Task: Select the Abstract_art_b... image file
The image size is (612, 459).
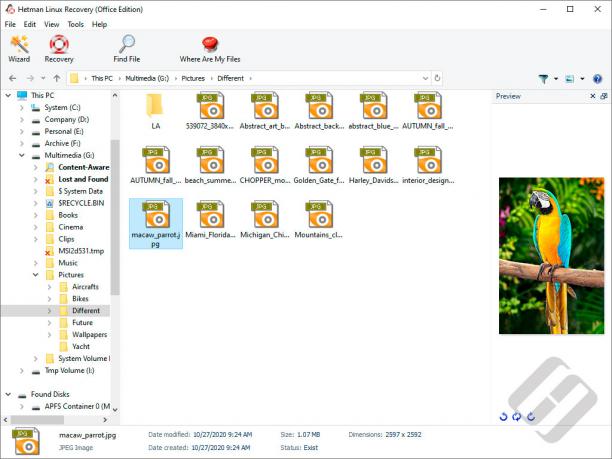Action: click(x=265, y=111)
